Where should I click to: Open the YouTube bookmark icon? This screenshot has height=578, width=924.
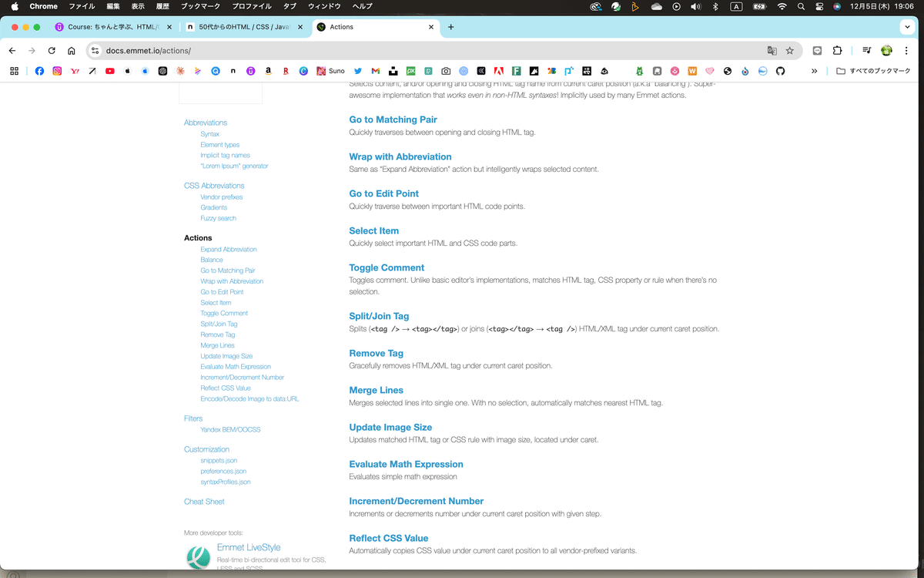coord(110,71)
